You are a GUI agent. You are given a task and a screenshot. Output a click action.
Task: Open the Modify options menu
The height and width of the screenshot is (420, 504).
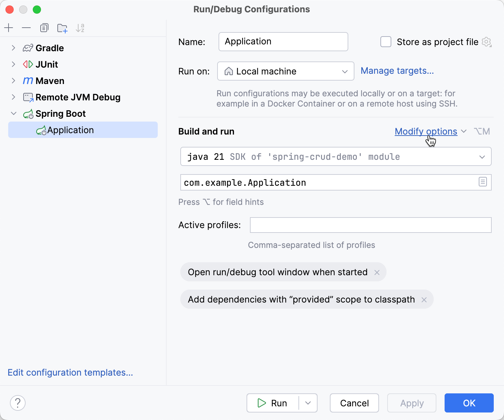426,131
